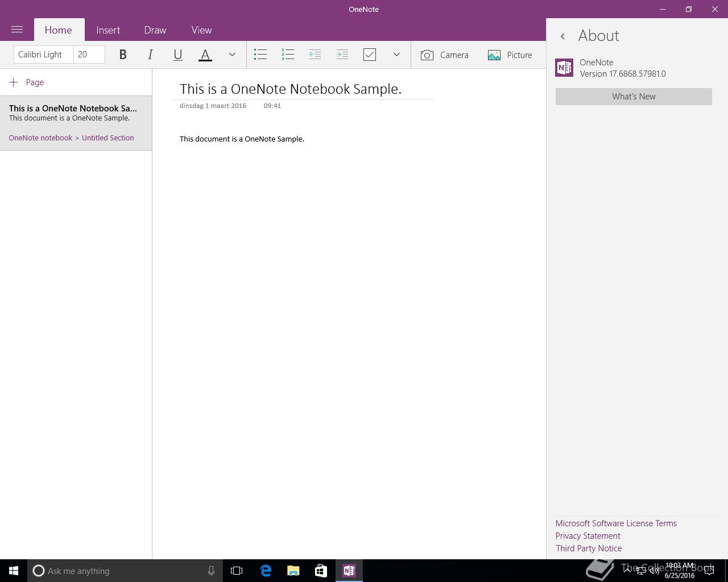Switch to the Insert tab

click(x=108, y=30)
